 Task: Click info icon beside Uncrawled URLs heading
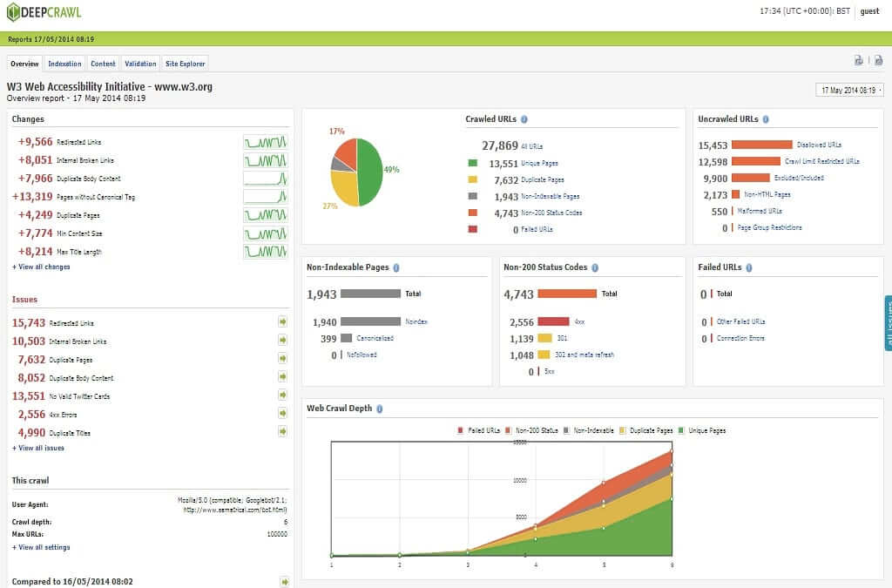point(764,119)
